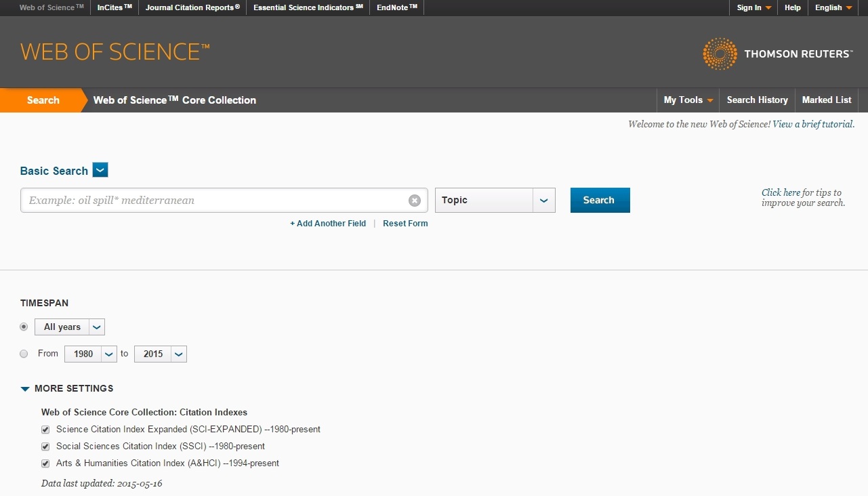Viewport: 868px width, 496px height.
Task: Uncheck Arts & Humanities Citation Index checkbox
Action: coord(45,463)
